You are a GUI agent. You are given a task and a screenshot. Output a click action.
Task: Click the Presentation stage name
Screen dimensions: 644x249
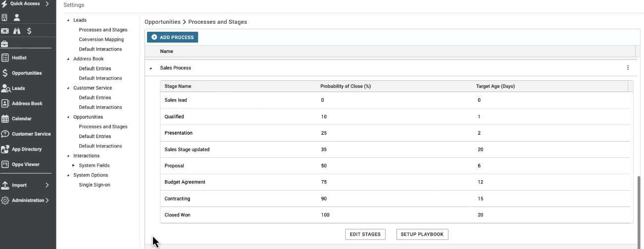click(178, 133)
